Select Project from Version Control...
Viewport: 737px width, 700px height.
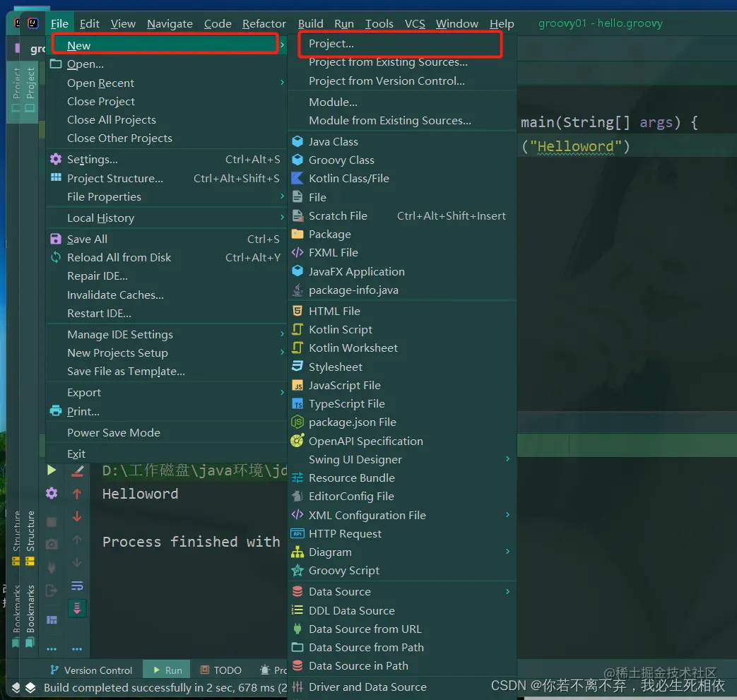click(387, 81)
